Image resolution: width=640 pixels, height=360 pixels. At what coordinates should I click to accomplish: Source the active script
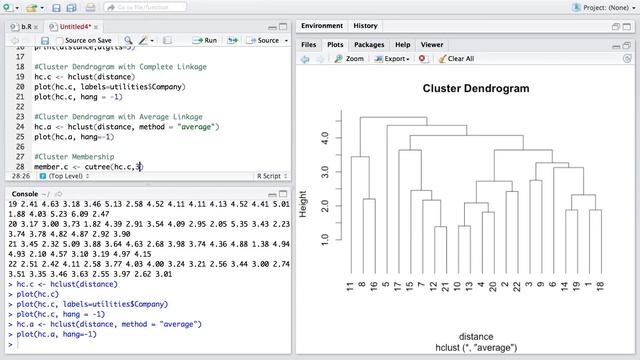(263, 40)
